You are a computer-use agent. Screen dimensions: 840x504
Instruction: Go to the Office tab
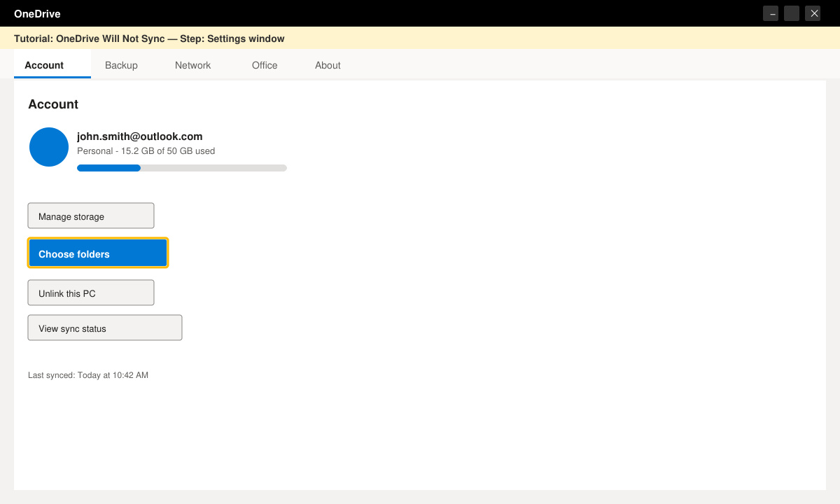265,65
